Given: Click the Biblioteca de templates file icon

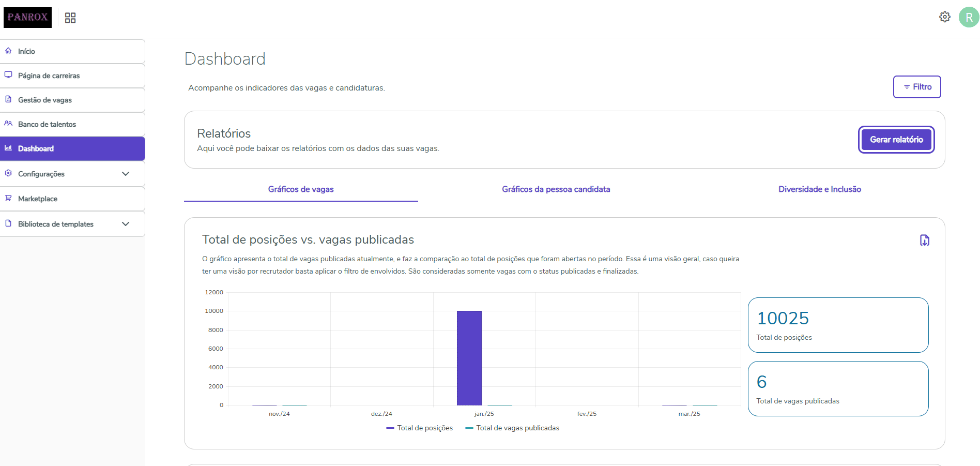Looking at the screenshot, I should coord(8,223).
